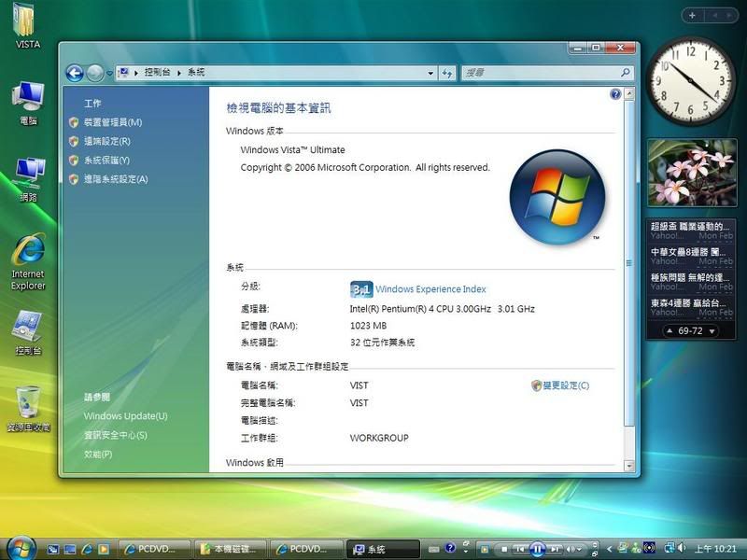Click the media toolbar mute volume button
Image resolution: width=747 pixels, height=560 pixels.
click(571, 549)
